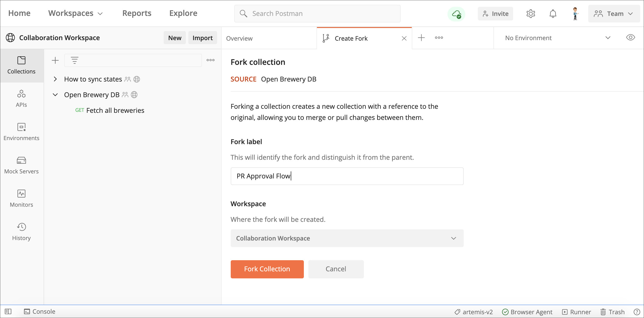
Task: Click Browser Agent status indicator
Action: (527, 312)
